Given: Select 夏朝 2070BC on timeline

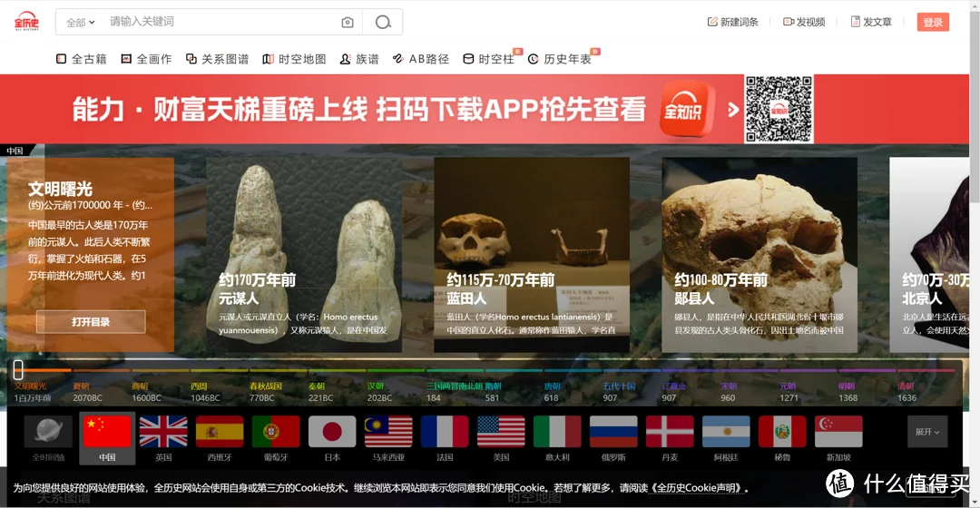Looking at the screenshot, I should pos(87,392).
